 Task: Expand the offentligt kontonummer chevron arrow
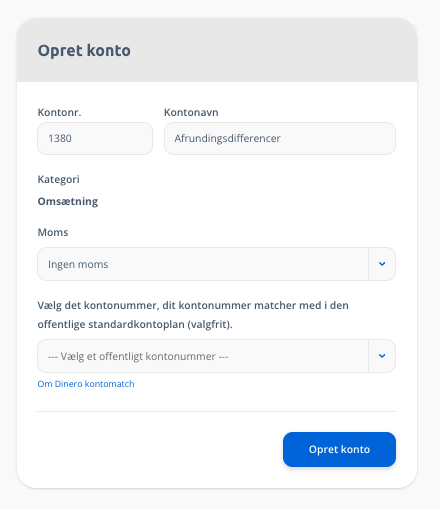(x=382, y=356)
